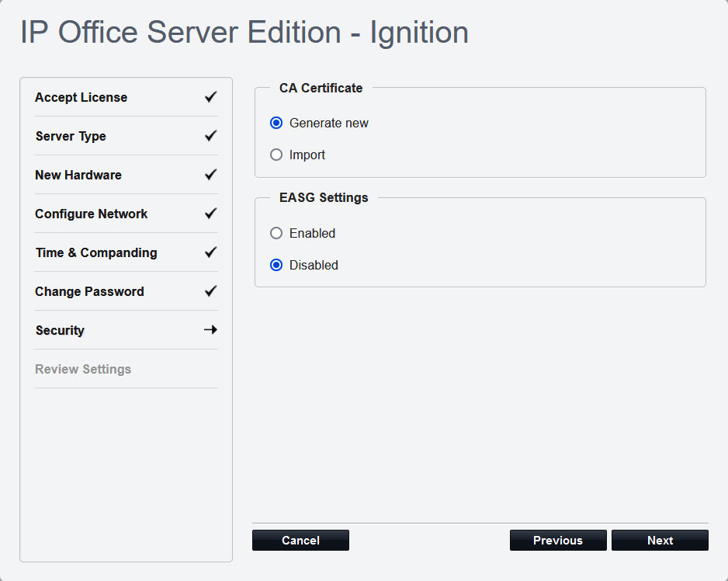Click the checkmark beside Time & Companding
The height and width of the screenshot is (581, 728).
click(211, 252)
